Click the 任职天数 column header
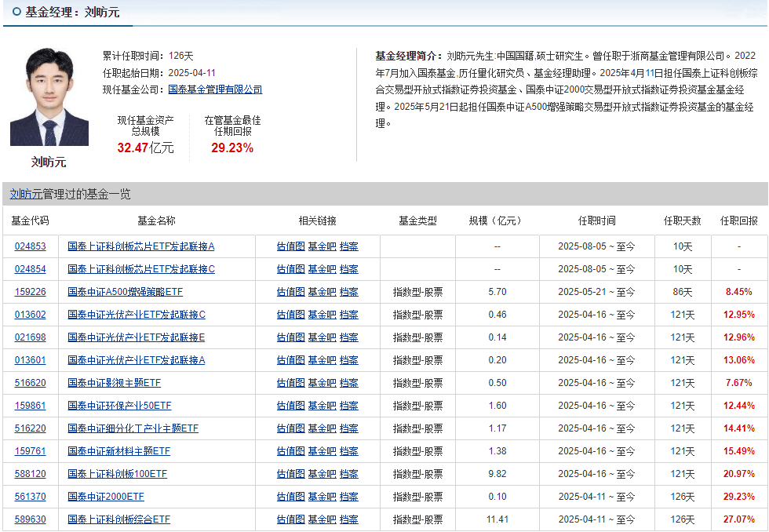 682,220
